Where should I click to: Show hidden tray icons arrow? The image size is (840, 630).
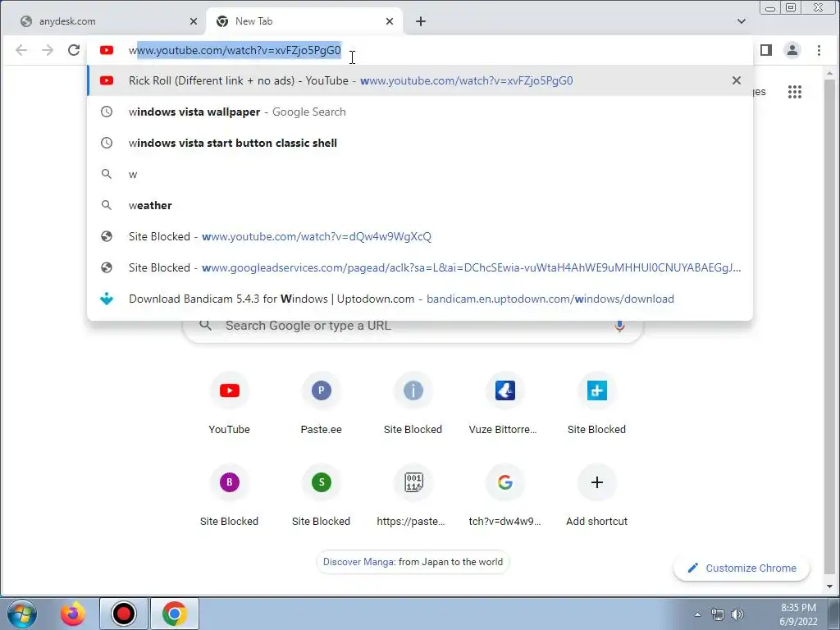coord(697,614)
